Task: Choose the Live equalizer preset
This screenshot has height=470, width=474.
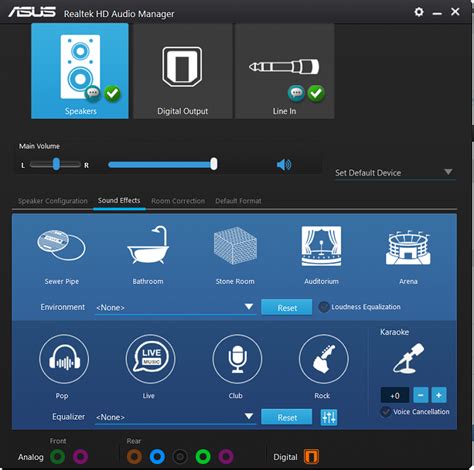Action: [x=150, y=359]
